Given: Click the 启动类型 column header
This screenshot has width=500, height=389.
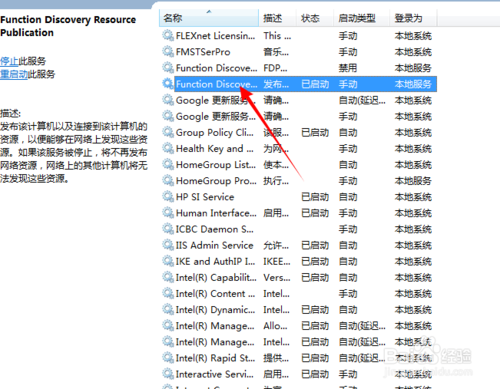Looking at the screenshot, I should 361,18.
